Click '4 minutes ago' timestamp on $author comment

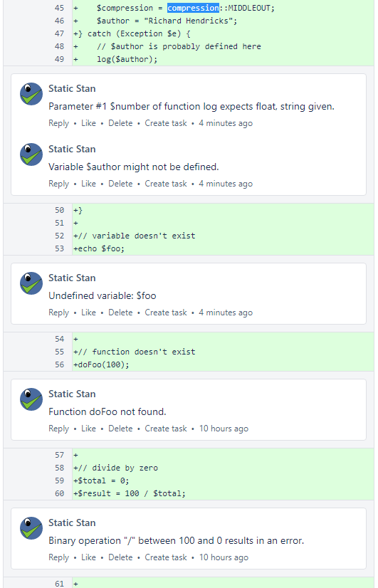[x=226, y=184]
